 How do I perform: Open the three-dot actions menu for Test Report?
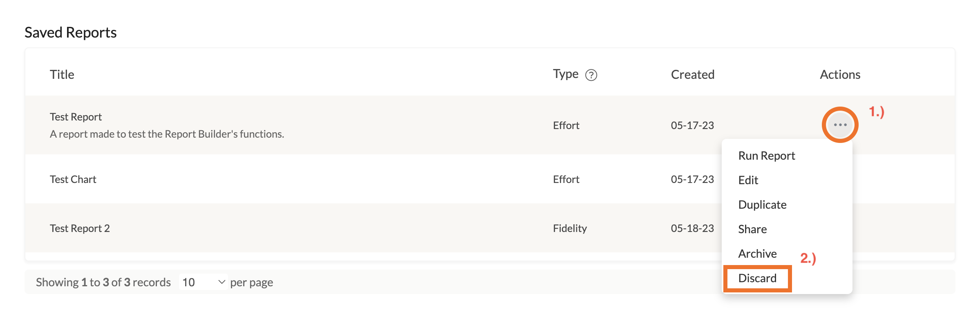click(840, 125)
